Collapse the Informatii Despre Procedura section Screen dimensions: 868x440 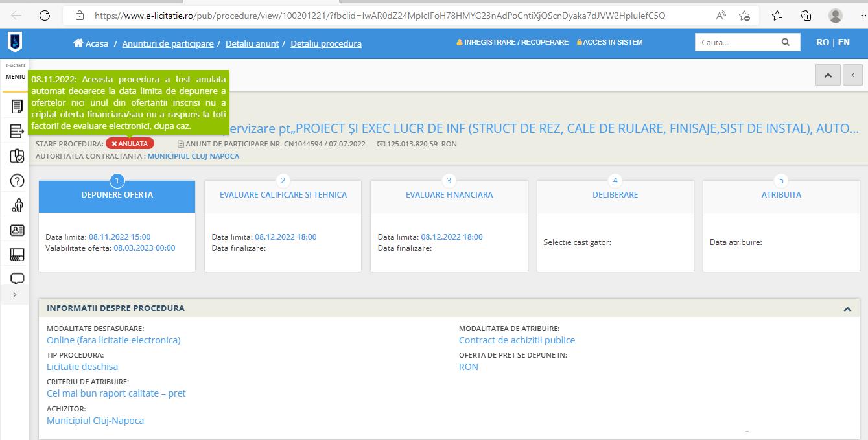coord(847,309)
